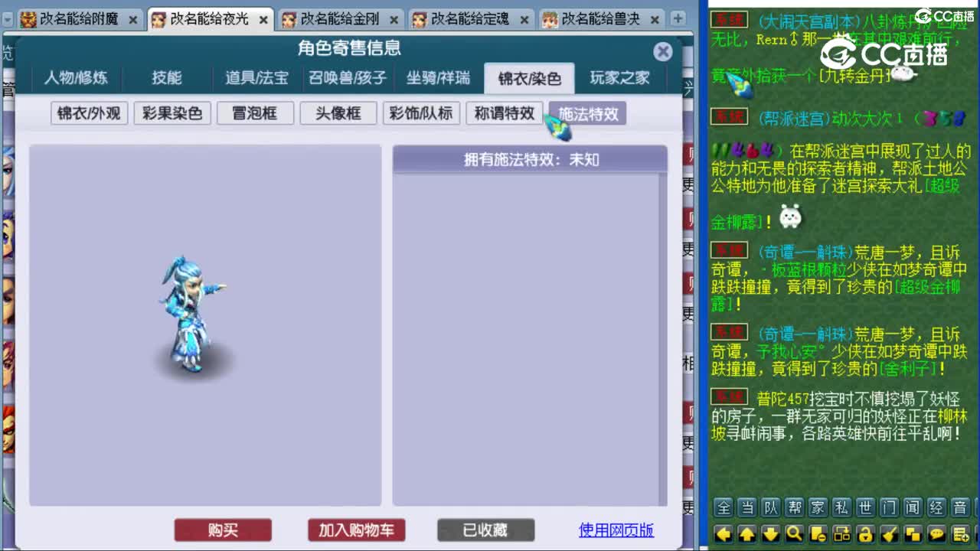Viewport: 980px width, 551px height.
Task: Click the yellow up arrow chat icon
Action: point(746,533)
